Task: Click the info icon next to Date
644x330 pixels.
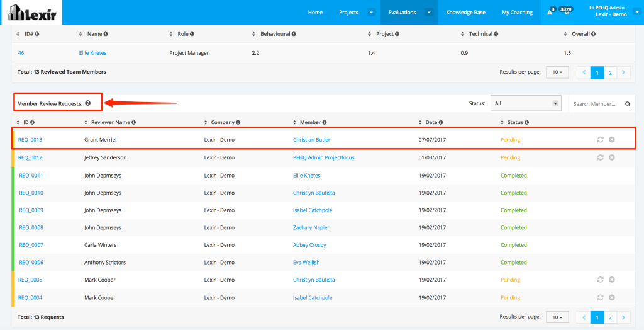Action: (x=441, y=122)
